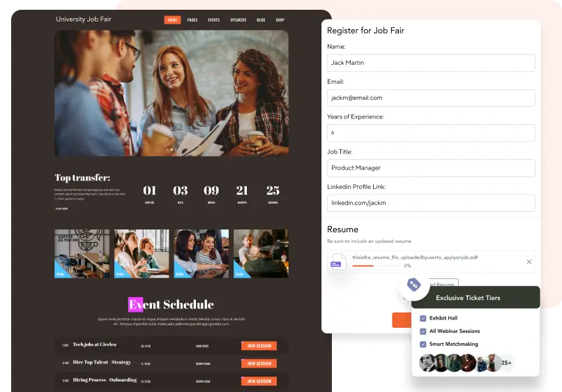Viewport: 562px width, 392px height.
Task: Open the BLOG menu item
Action: coord(261,20)
